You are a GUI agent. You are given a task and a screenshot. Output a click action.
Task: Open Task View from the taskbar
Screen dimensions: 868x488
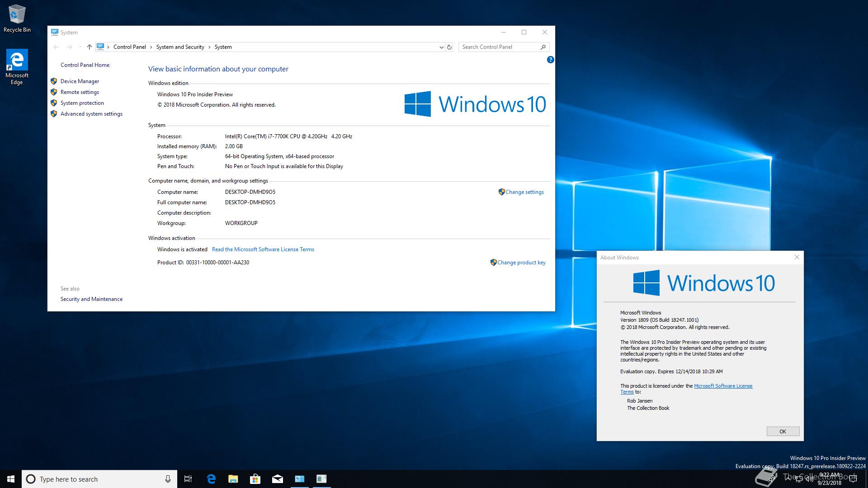pos(188,479)
